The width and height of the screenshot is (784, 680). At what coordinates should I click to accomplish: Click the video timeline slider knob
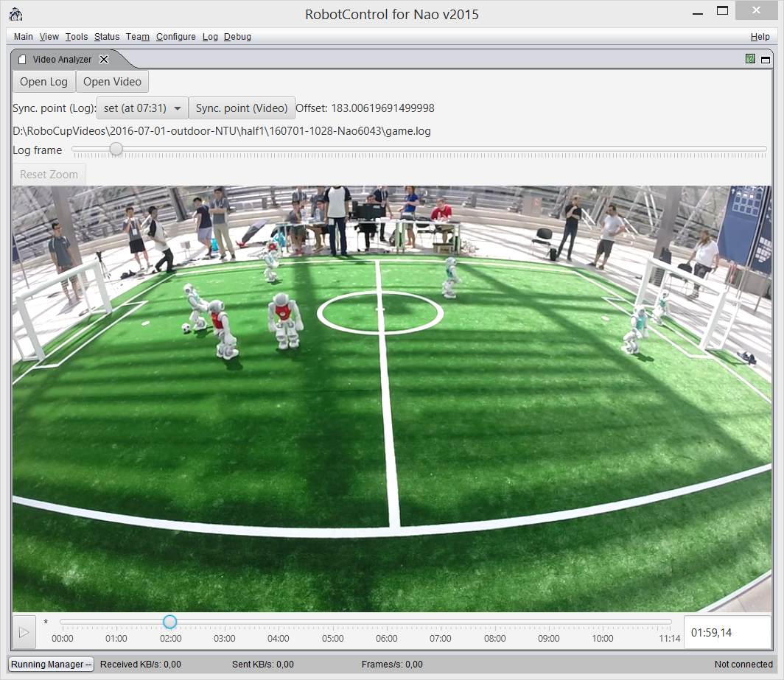170,622
